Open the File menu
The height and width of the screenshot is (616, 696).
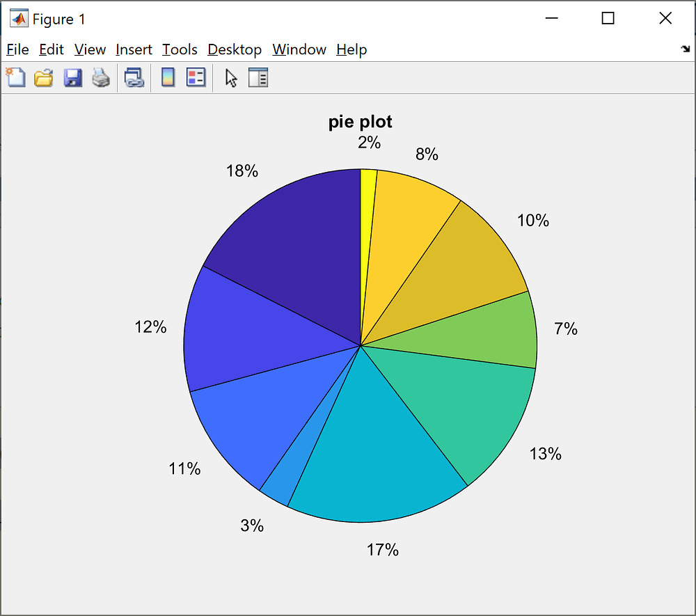17,49
